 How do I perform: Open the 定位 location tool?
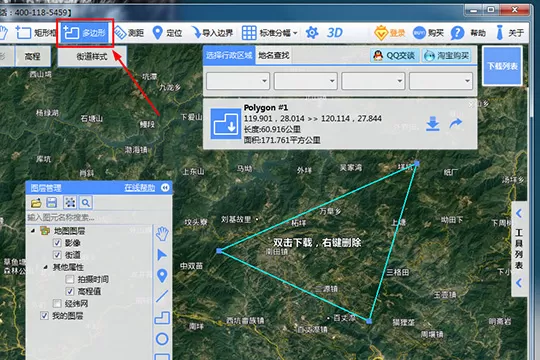coord(167,33)
